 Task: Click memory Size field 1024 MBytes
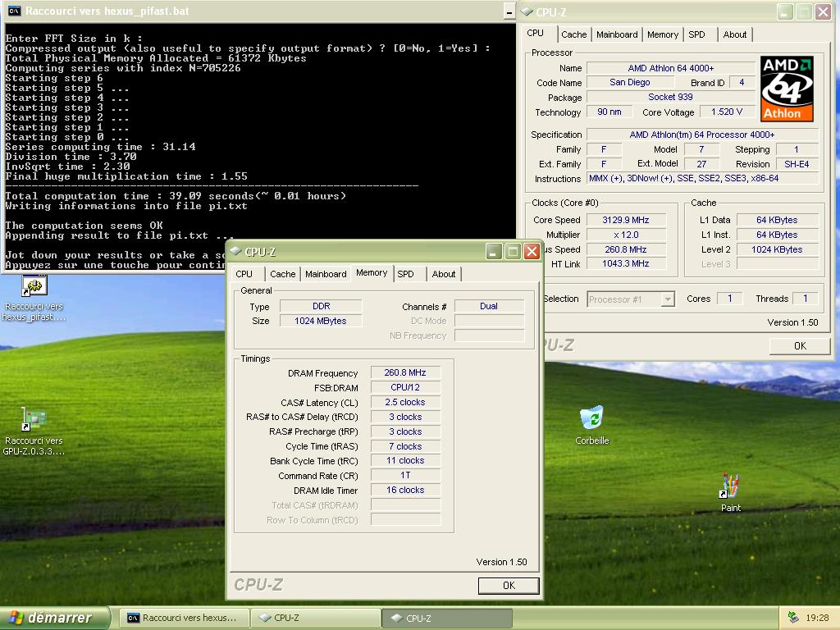coord(321,321)
